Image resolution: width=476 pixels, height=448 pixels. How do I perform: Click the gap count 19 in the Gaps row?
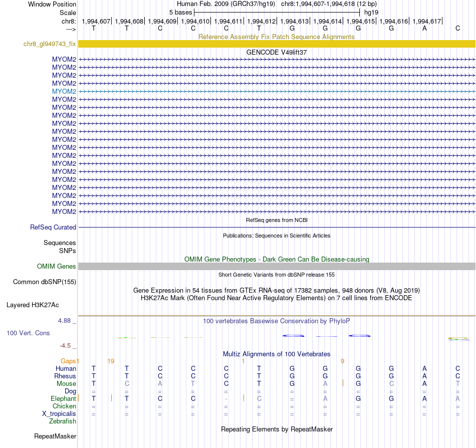[111, 361]
